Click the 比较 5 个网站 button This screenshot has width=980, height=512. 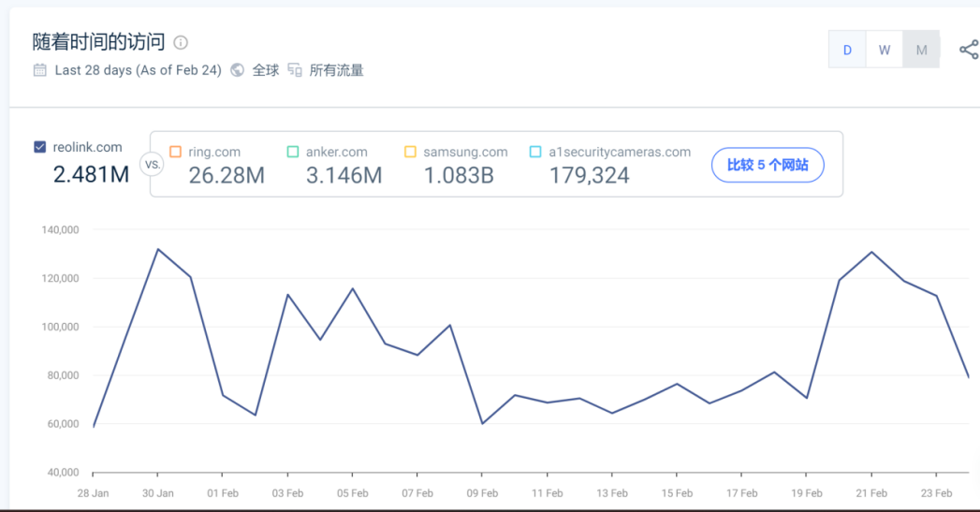[x=768, y=165]
